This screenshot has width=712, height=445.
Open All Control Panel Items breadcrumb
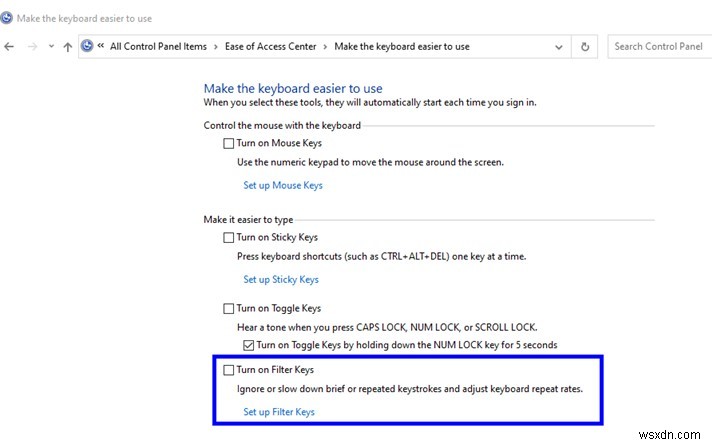(158, 46)
